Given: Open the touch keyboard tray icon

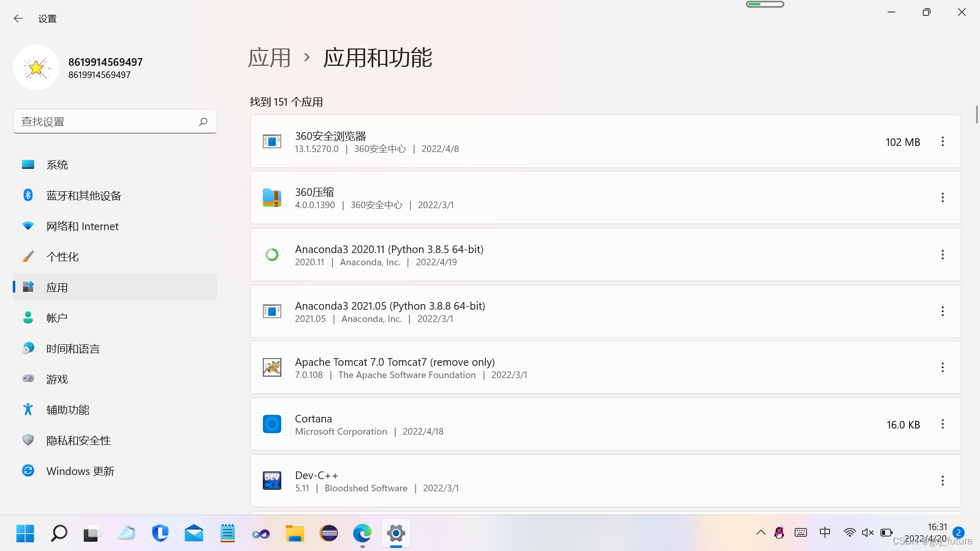Looking at the screenshot, I should [x=801, y=533].
